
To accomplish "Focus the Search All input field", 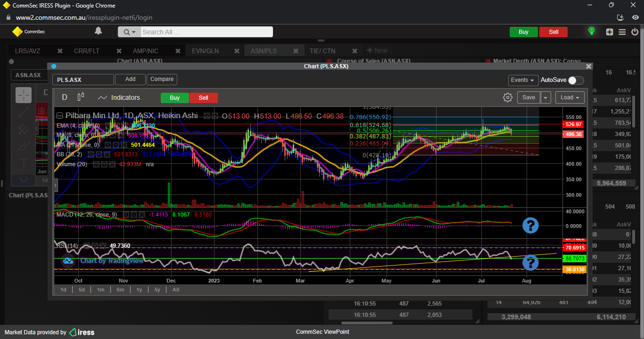I will [x=206, y=32].
